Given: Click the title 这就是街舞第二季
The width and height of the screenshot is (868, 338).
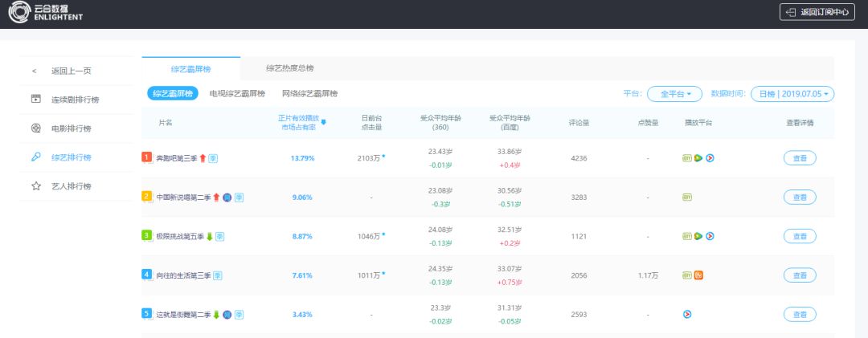Looking at the screenshot, I should pyautogui.click(x=184, y=315).
